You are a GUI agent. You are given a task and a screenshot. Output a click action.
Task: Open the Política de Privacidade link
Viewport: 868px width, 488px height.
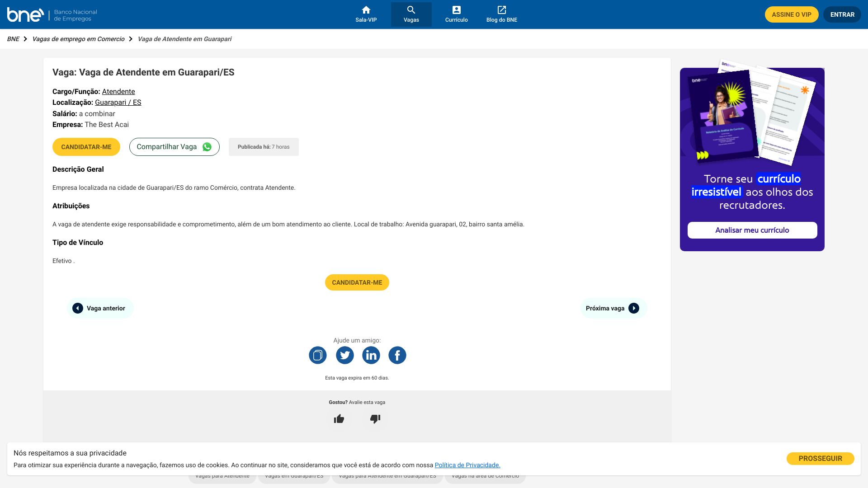pos(467,465)
